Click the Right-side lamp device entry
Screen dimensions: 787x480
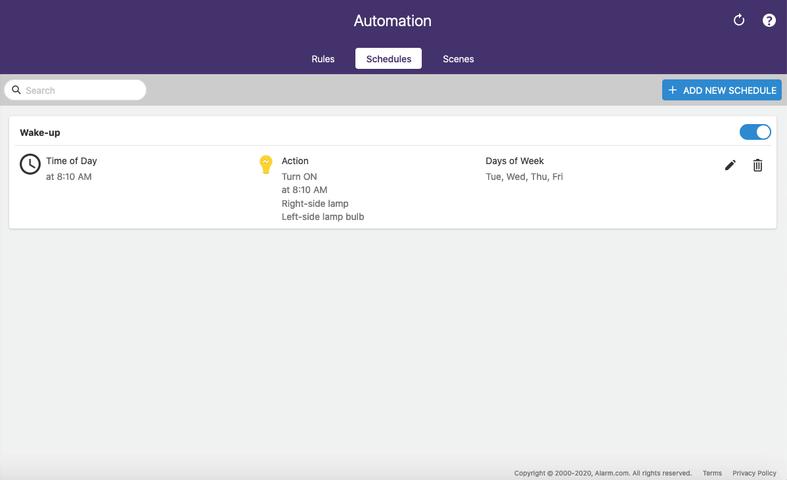click(x=315, y=203)
